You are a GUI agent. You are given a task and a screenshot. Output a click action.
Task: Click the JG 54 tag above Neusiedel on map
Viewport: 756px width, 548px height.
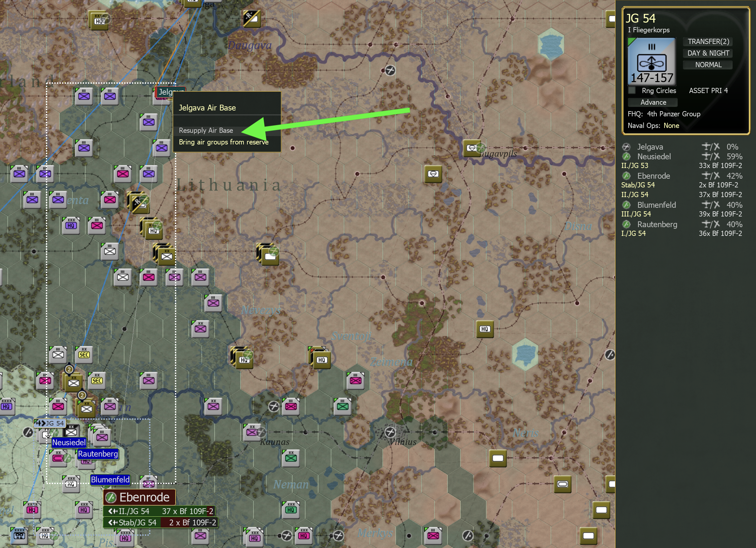coord(50,423)
